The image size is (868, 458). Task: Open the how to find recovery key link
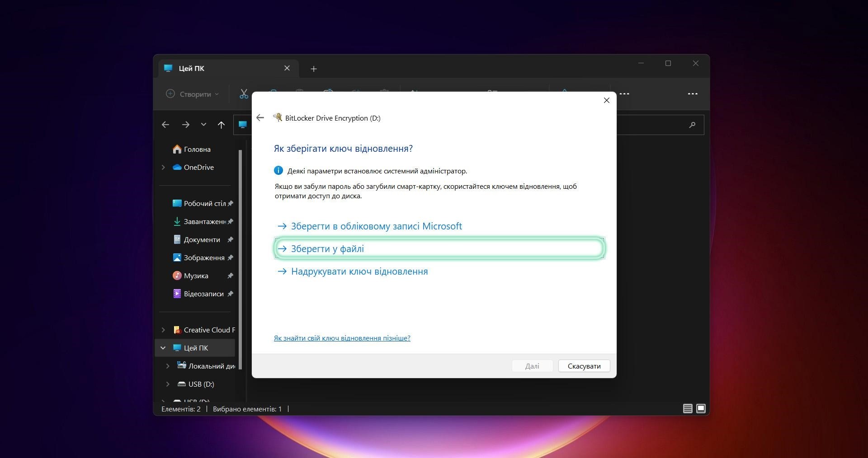point(342,338)
